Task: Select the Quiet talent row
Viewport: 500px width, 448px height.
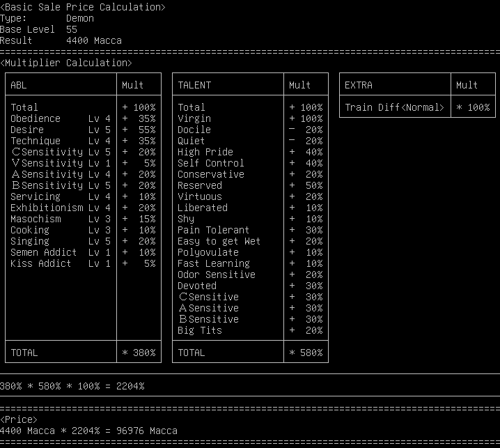Action: (x=250, y=141)
